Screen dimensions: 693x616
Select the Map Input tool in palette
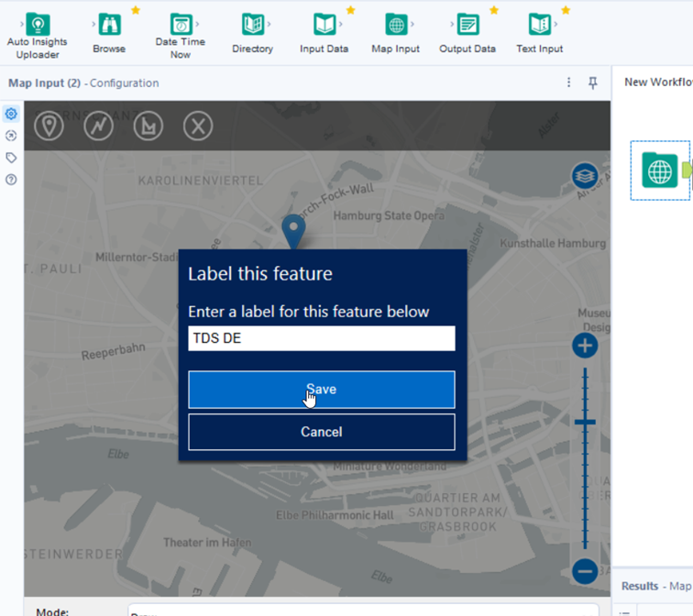click(396, 25)
